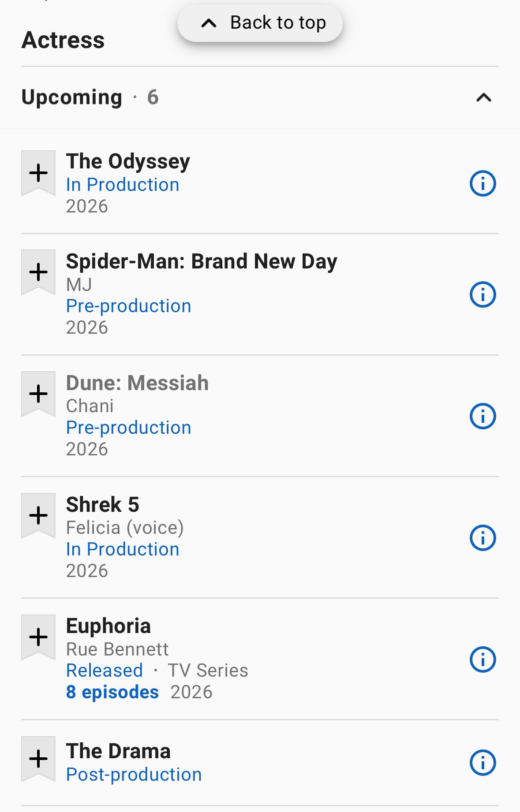View info for Shrek 5
This screenshot has width=520, height=812.
[x=483, y=538]
